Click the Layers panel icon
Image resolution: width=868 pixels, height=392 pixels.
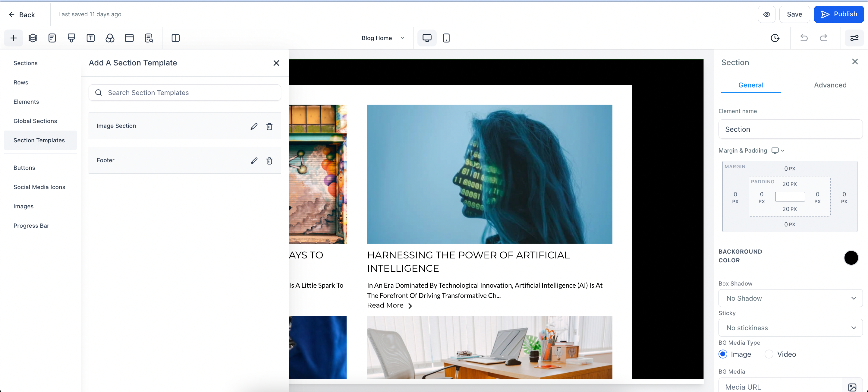click(33, 38)
